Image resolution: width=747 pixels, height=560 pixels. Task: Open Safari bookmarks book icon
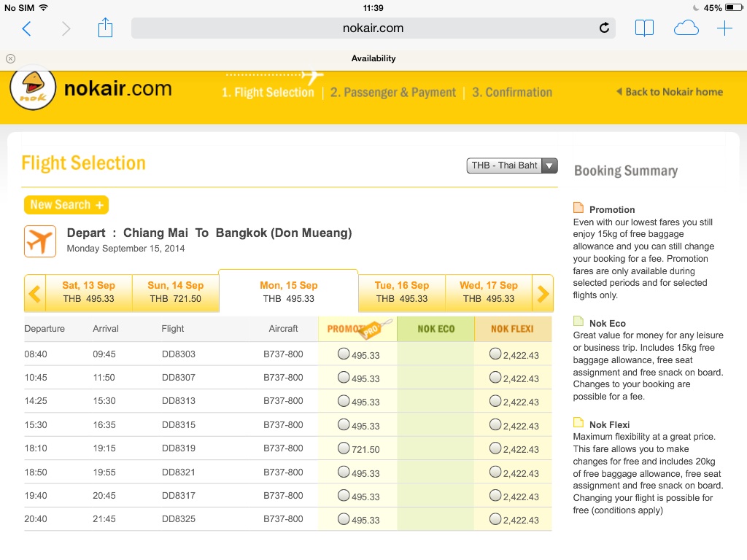[x=644, y=28]
